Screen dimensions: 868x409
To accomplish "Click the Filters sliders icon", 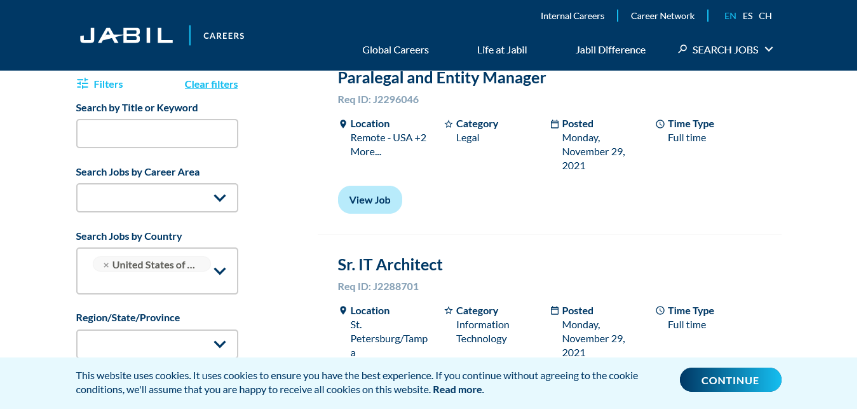I will pyautogui.click(x=83, y=83).
